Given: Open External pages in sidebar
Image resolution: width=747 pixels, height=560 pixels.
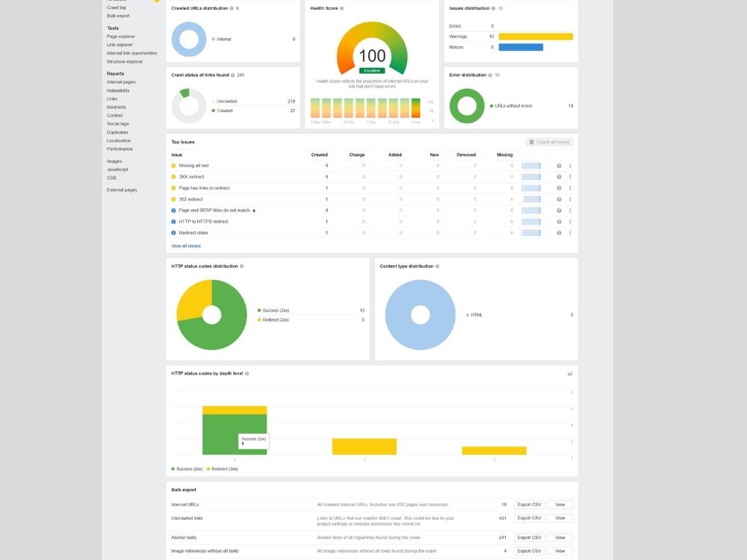Looking at the screenshot, I should point(122,190).
